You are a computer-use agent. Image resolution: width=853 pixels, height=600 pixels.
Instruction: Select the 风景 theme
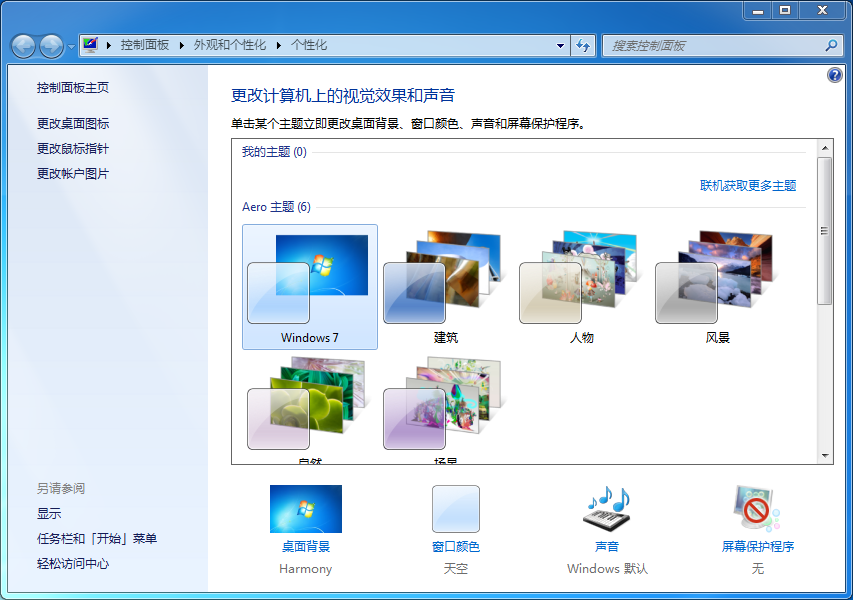point(718,287)
